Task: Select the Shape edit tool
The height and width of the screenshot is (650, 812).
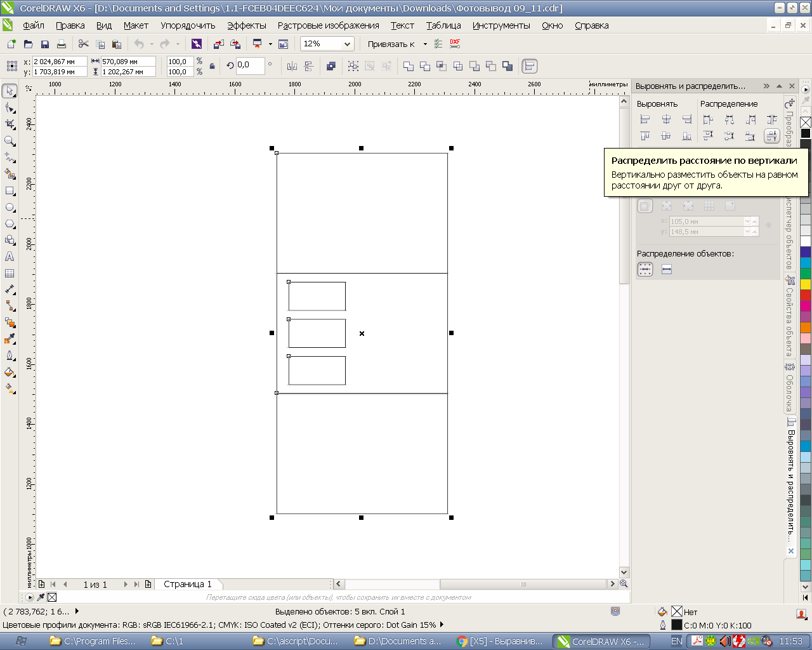Action: pyautogui.click(x=10, y=108)
